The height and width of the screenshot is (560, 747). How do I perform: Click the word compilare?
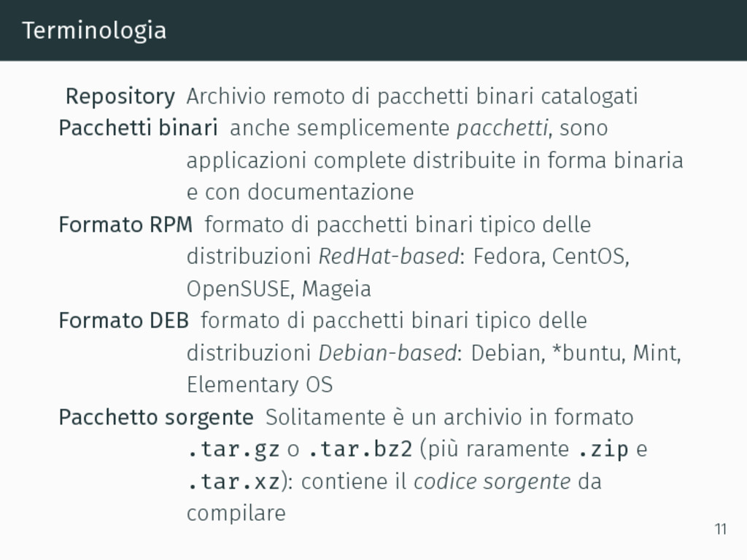tap(236, 514)
